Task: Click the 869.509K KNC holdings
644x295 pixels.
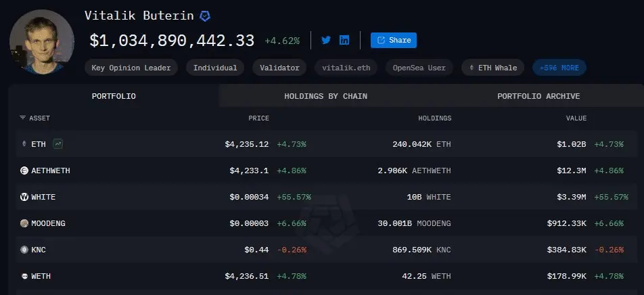Action: tap(422, 250)
